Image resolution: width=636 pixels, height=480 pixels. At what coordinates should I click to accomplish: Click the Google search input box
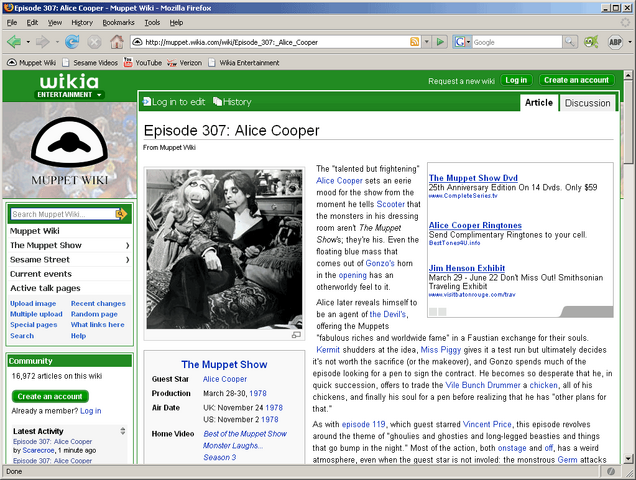coord(517,42)
